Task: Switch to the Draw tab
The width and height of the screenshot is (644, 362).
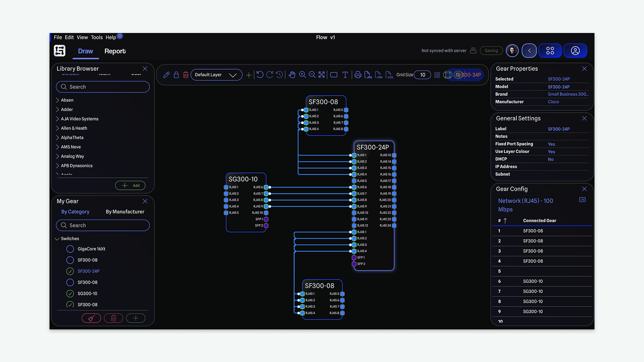Action: [85, 51]
